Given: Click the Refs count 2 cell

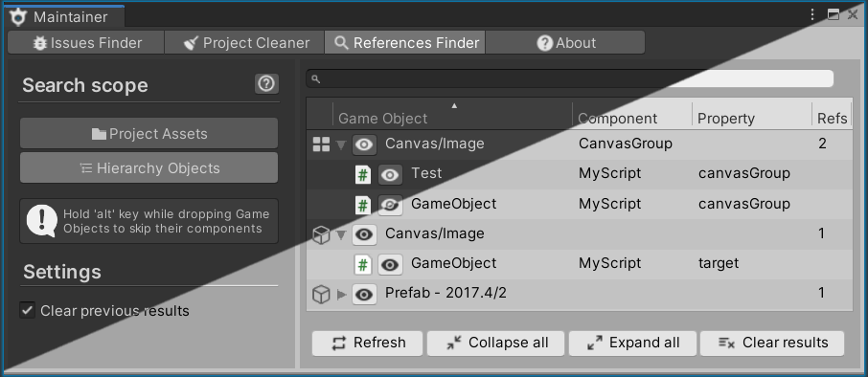Looking at the screenshot, I should click(x=822, y=144).
